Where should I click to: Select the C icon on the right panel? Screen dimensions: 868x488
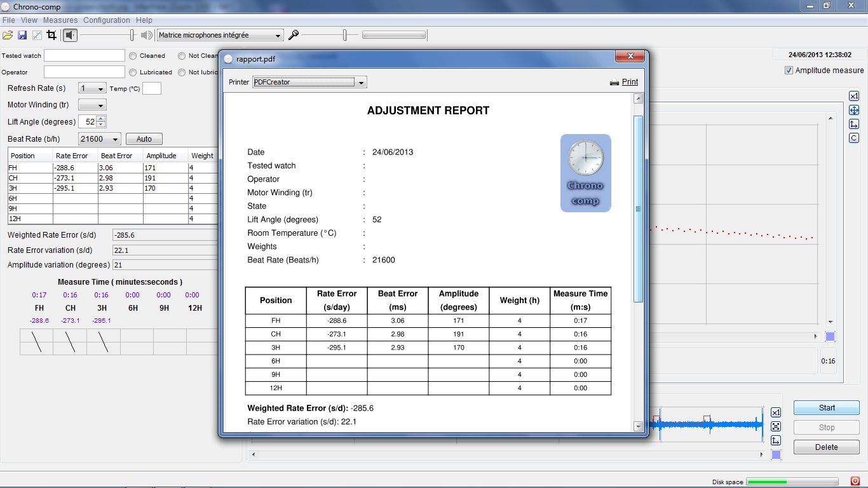click(x=854, y=137)
